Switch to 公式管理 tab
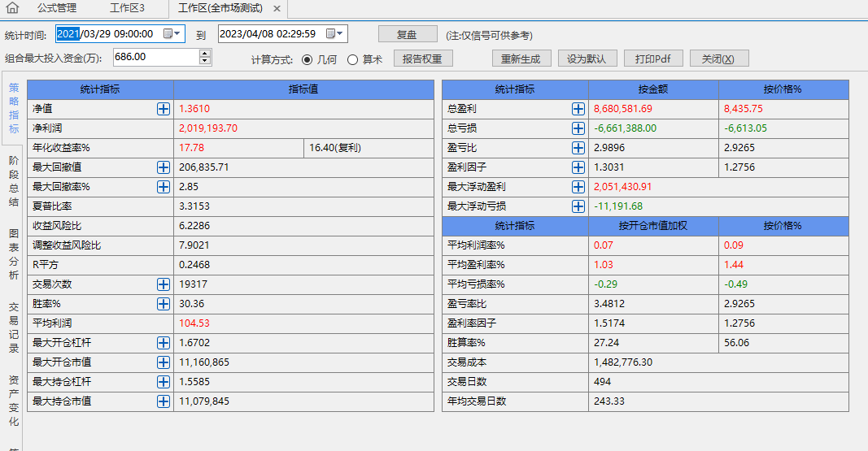The image size is (868, 451). click(x=56, y=8)
